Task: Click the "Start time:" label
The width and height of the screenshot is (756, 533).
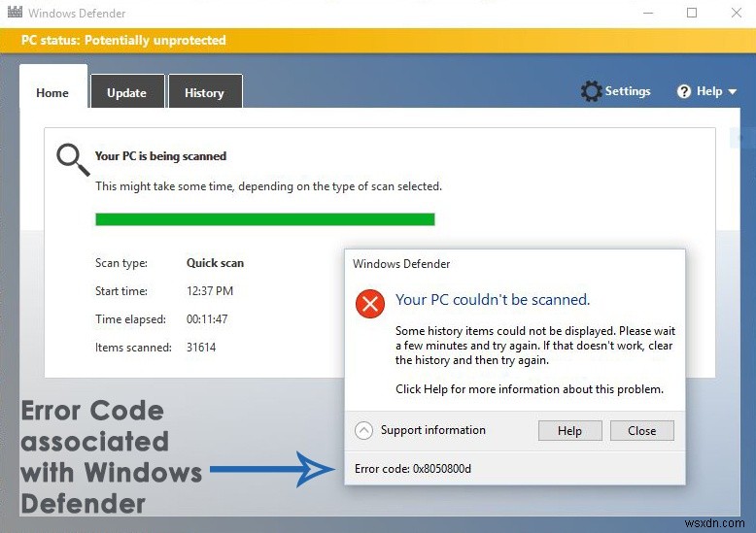Action: [x=121, y=291]
